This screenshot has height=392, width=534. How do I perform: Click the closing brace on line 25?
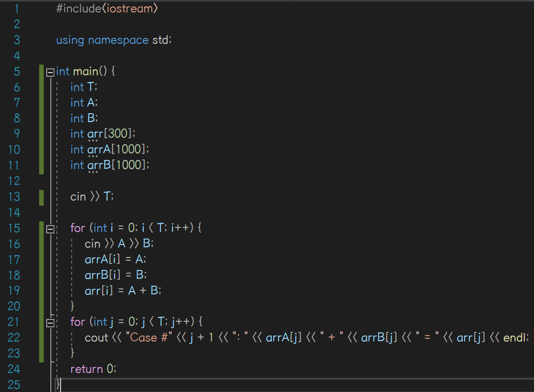[x=57, y=384]
